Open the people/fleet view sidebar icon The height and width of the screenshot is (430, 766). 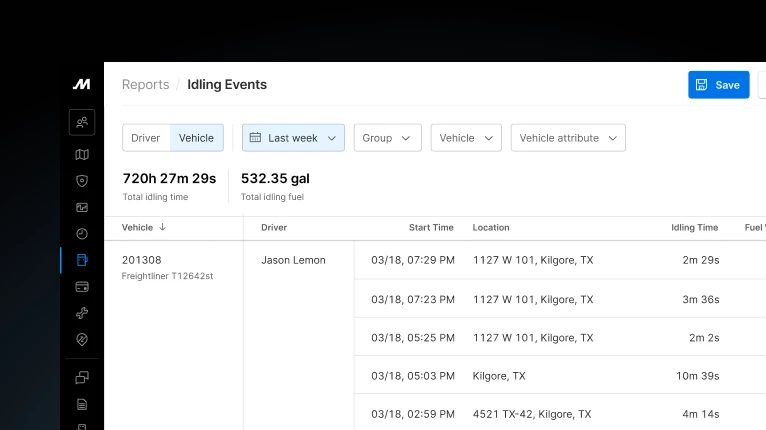pos(82,122)
